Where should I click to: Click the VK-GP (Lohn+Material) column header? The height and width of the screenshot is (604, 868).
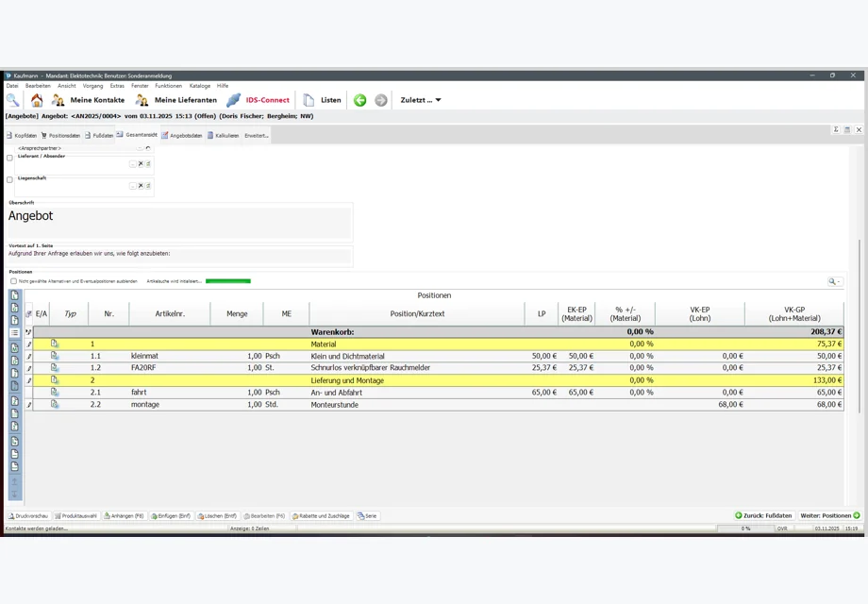click(x=794, y=314)
